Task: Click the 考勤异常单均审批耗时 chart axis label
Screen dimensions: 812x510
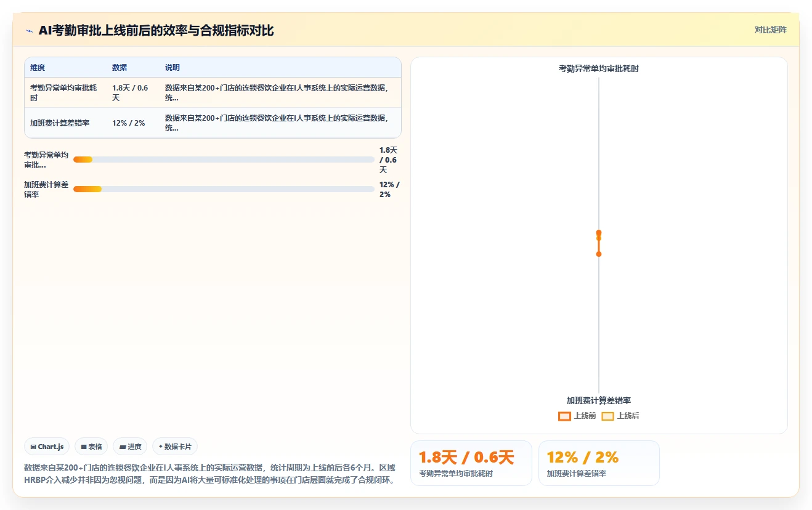Action: coord(599,68)
